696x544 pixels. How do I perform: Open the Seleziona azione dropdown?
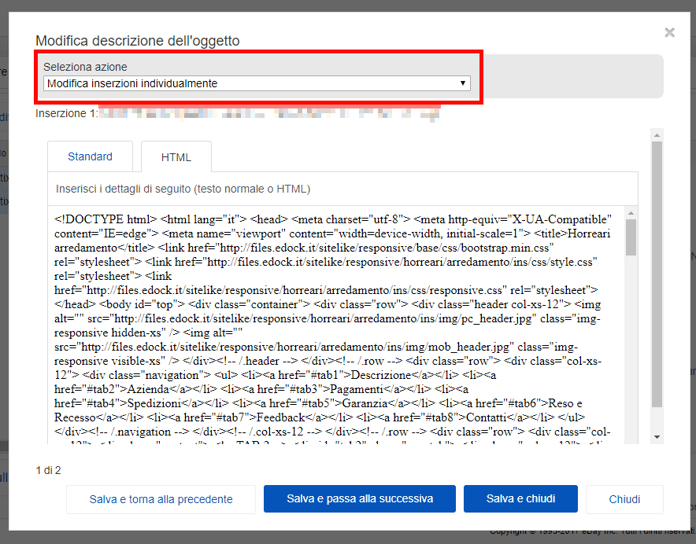257,84
